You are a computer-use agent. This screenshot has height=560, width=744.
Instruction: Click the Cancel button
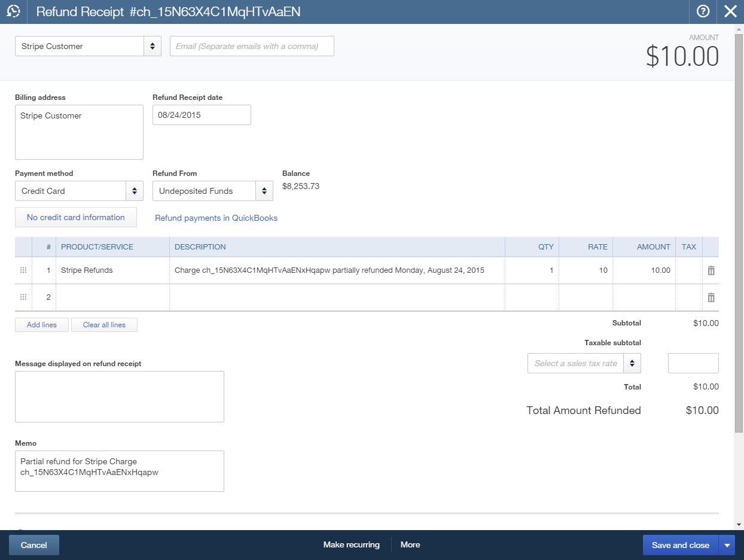[x=34, y=545]
